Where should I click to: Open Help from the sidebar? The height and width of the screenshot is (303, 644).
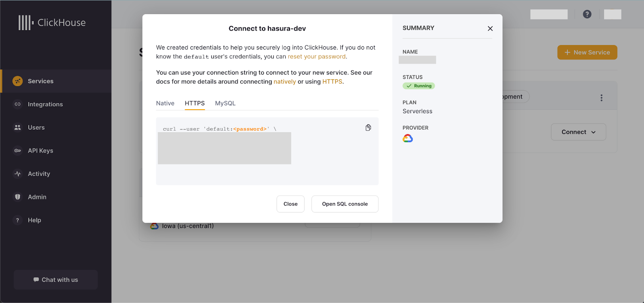pyautogui.click(x=56, y=220)
